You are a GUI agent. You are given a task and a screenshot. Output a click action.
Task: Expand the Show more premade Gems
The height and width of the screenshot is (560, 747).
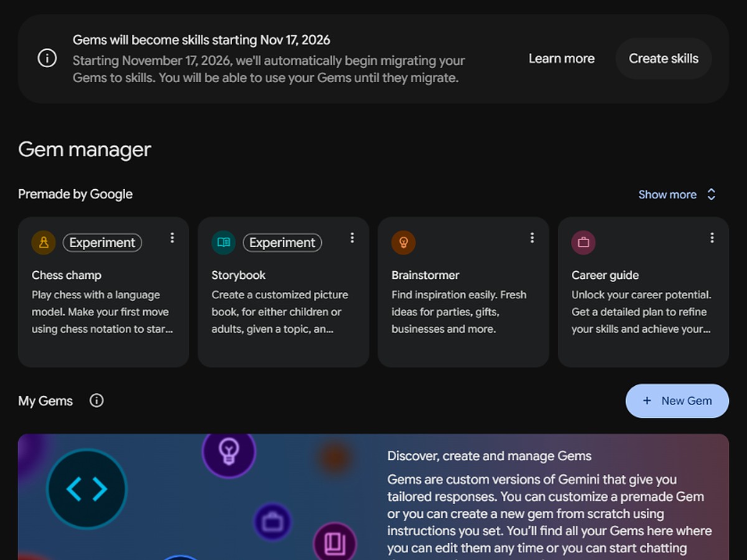pyautogui.click(x=677, y=194)
